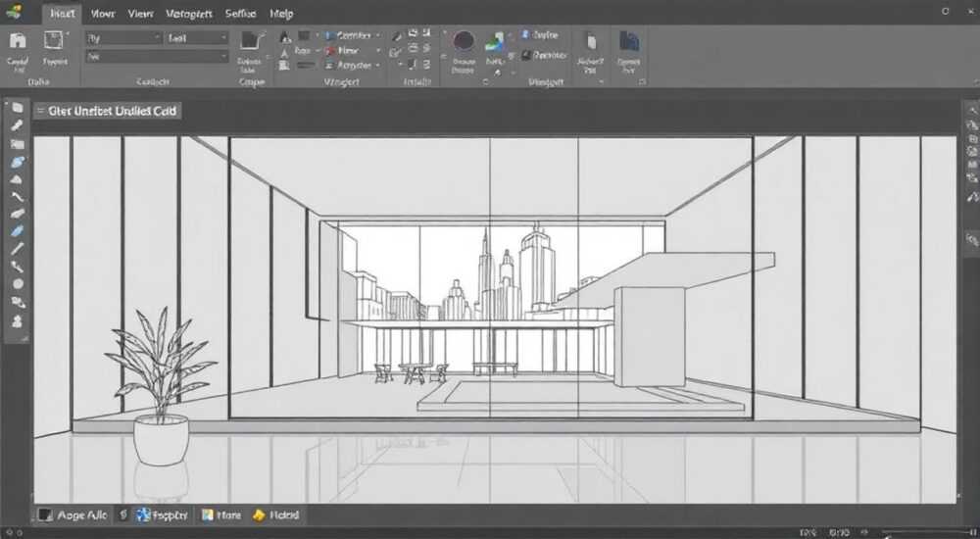The image size is (980, 539).
Task: Open the Help menu
Action: [281, 13]
